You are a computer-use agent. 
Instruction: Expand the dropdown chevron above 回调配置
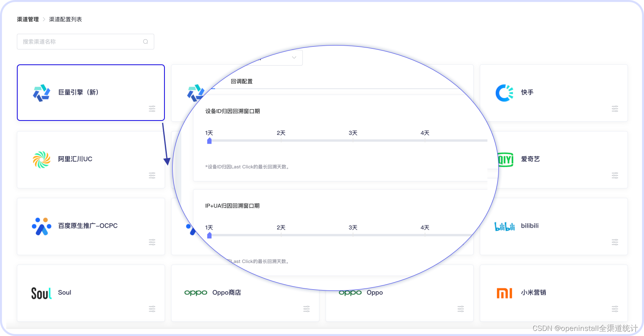tap(294, 58)
